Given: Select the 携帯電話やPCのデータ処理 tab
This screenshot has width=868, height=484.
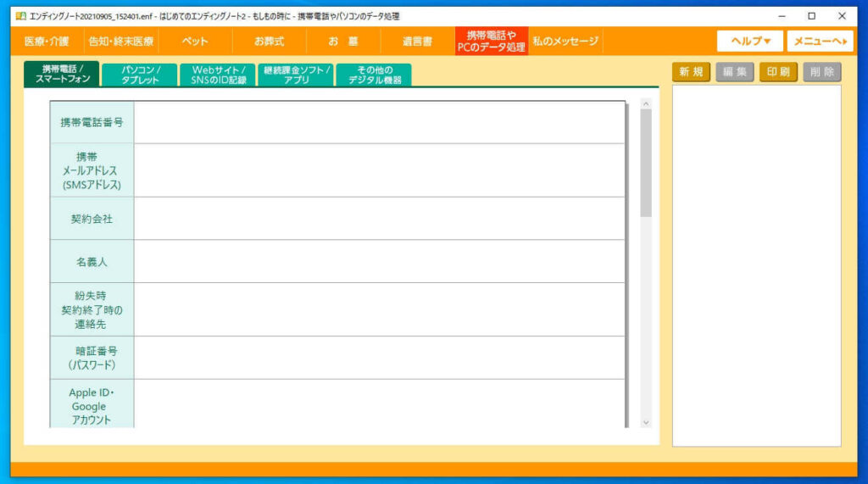Looking at the screenshot, I should [491, 42].
